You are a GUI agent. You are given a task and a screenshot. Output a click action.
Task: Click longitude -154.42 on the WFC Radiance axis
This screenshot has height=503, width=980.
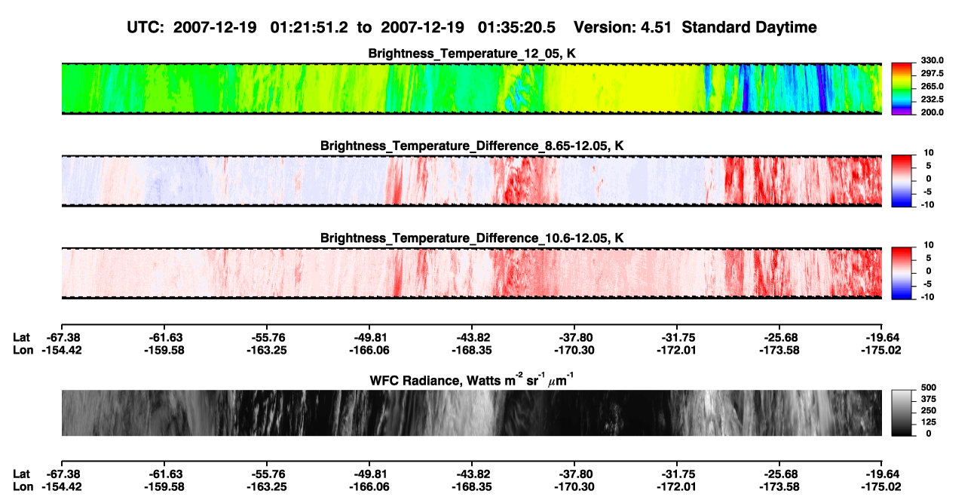pyautogui.click(x=62, y=486)
